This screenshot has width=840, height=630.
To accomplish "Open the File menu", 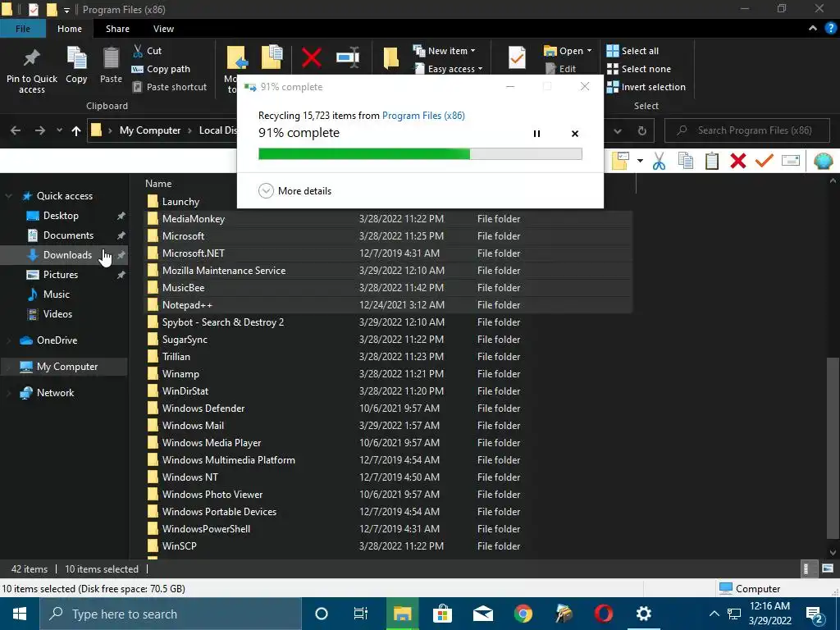I will [x=22, y=29].
